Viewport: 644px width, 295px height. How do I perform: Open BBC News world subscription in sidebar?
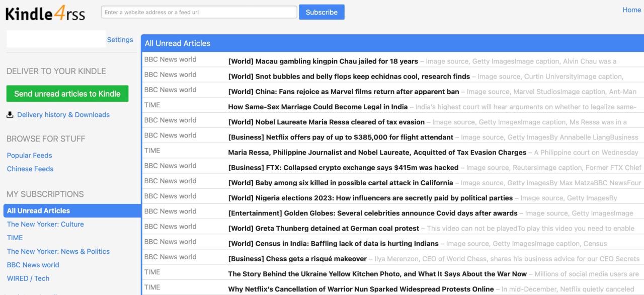(x=33, y=265)
